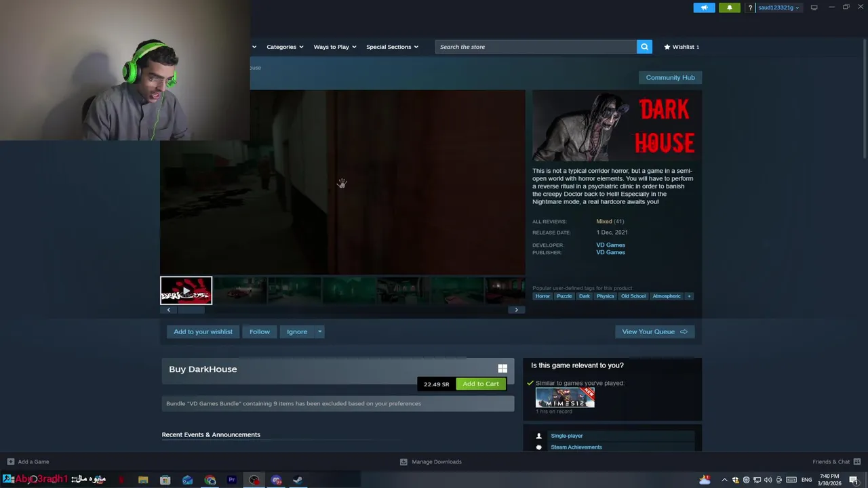Image resolution: width=868 pixels, height=488 pixels.
Task: Open the Friends & Chat icon
Action: coord(857,462)
